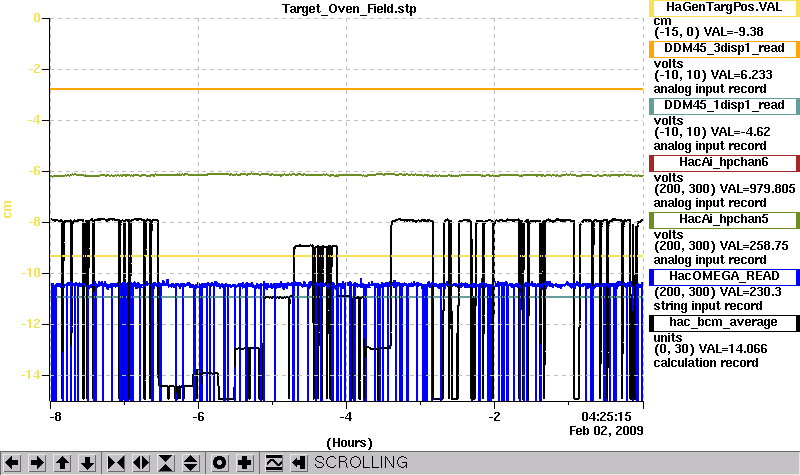Click the 'calculation record' description text
Image resolution: width=800 pixels, height=475 pixels.
[706, 363]
